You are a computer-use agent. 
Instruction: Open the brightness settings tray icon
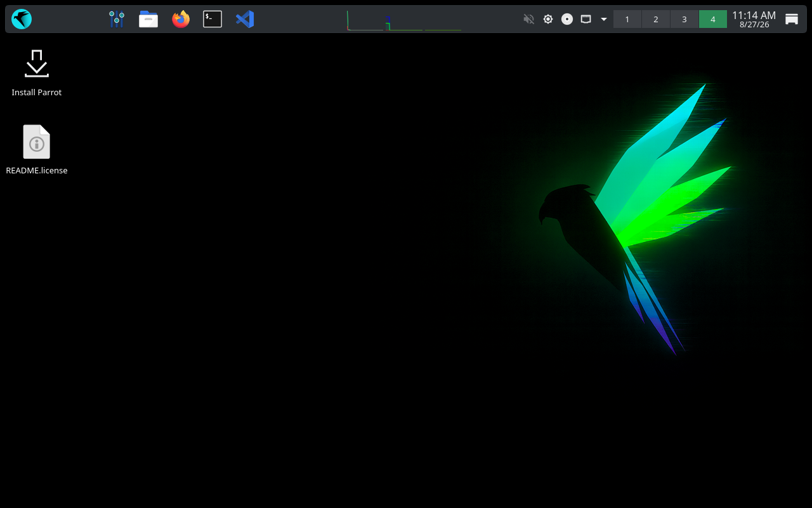548,19
